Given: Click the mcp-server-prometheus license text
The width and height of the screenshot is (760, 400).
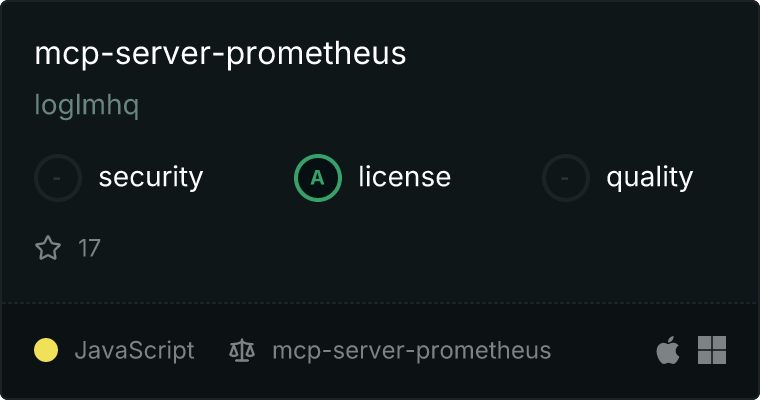Looking at the screenshot, I should (412, 351).
